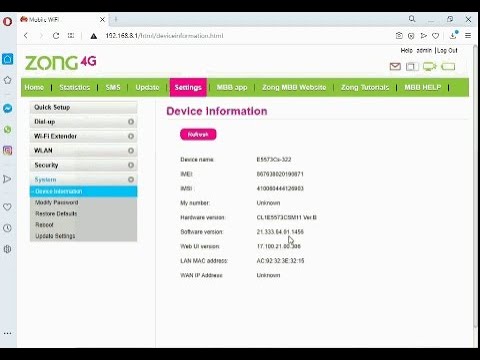The width and height of the screenshot is (480, 360).
Task: Click the device name value E5573Cs-322
Action: coord(274,160)
